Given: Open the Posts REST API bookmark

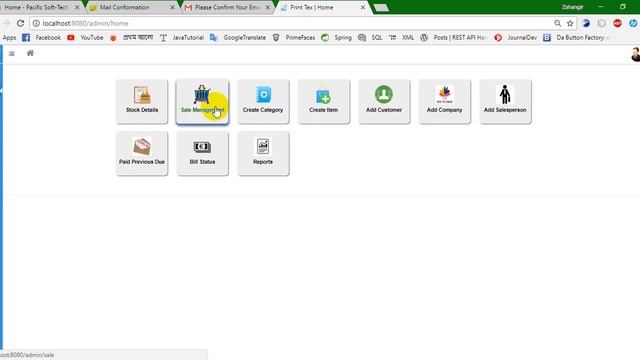Looking at the screenshot, I should coord(453,38).
